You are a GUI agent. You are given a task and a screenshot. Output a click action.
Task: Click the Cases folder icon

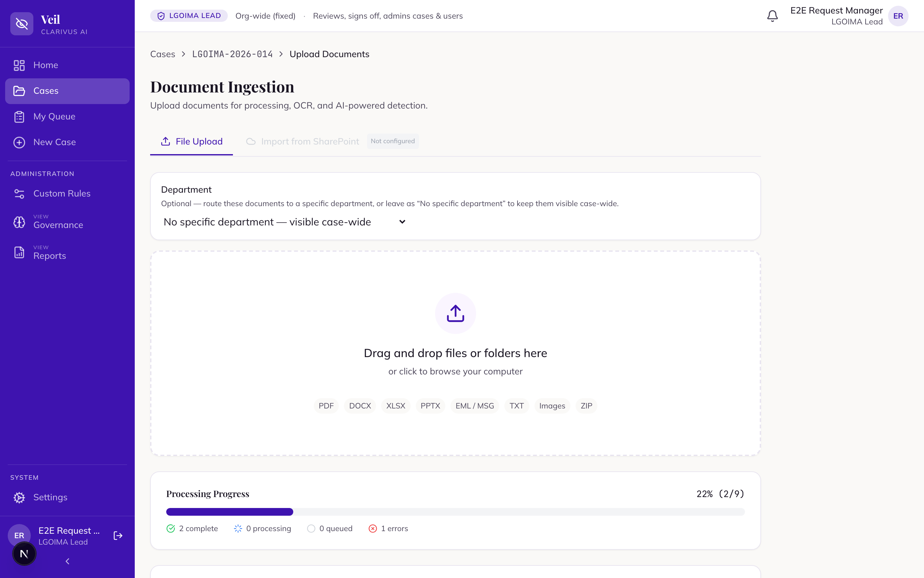(x=19, y=91)
